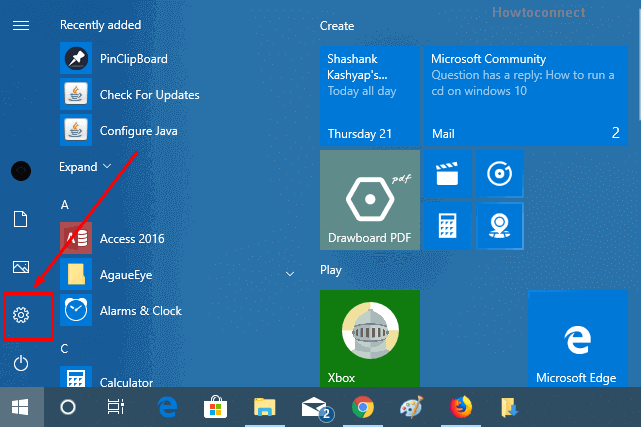Expand the Recently added list

pyautogui.click(x=85, y=167)
